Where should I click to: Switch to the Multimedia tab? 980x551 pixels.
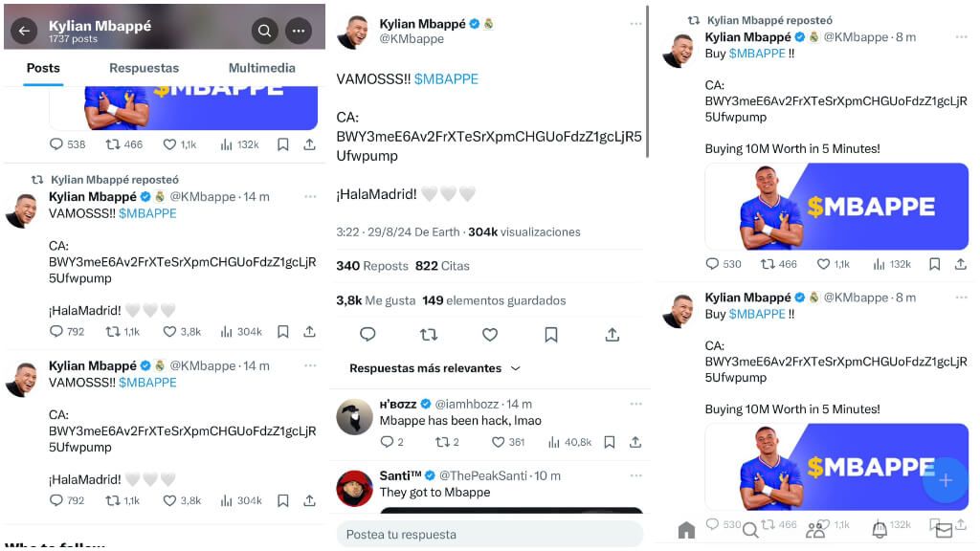pyautogui.click(x=261, y=68)
